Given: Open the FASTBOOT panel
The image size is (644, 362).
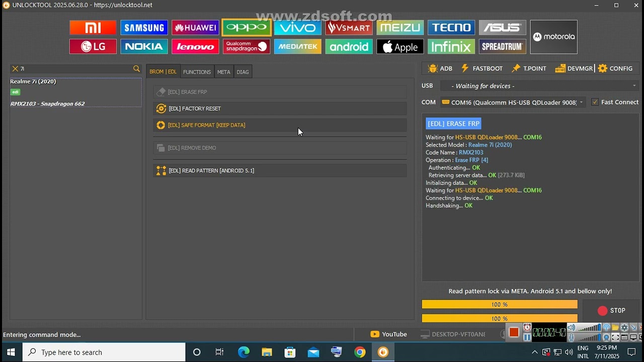Looking at the screenshot, I should (482, 68).
